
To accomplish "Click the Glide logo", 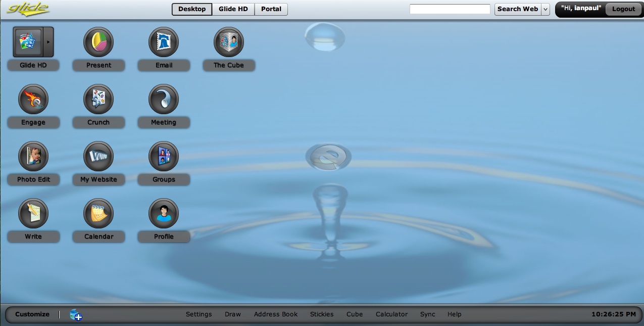I will coord(28,9).
